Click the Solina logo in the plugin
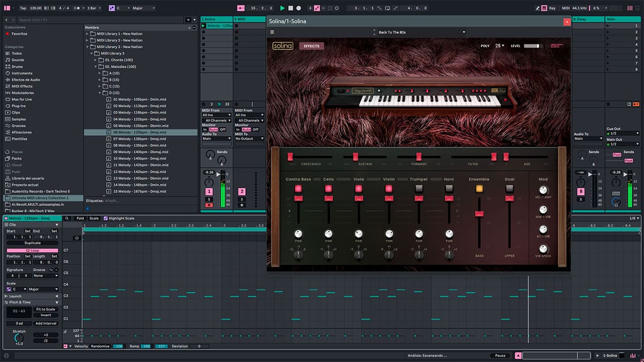 point(283,46)
